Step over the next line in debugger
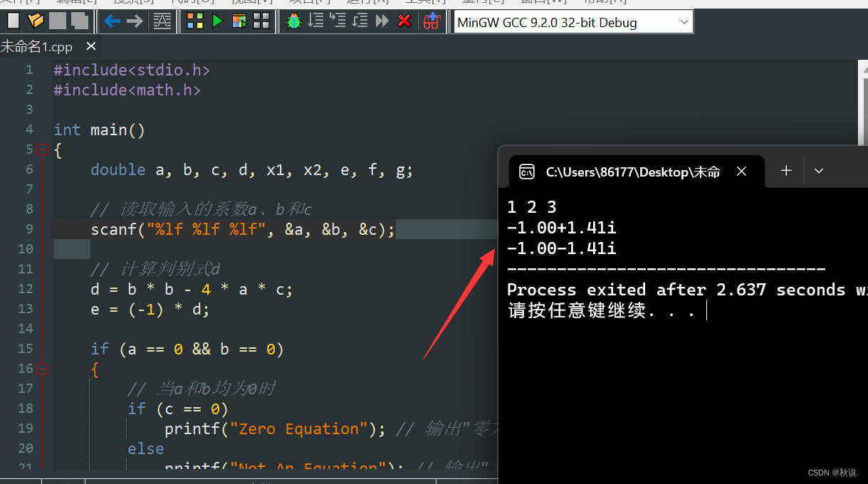The width and height of the screenshot is (868, 484). [x=315, y=21]
